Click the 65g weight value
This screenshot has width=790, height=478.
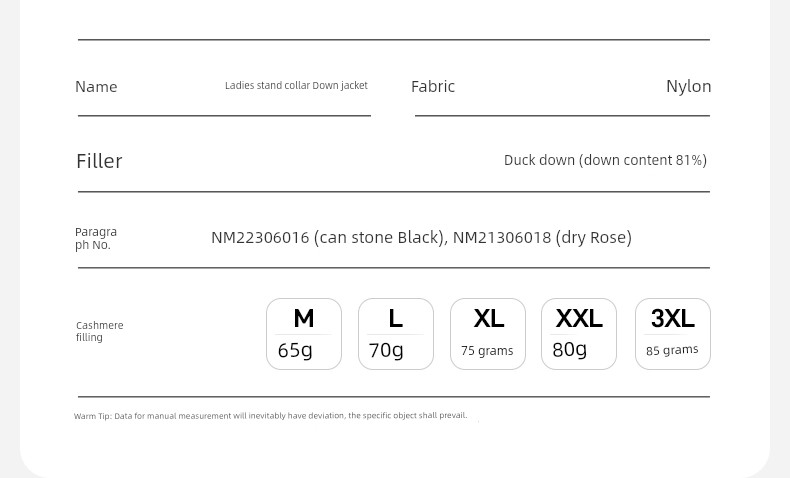tap(295, 350)
